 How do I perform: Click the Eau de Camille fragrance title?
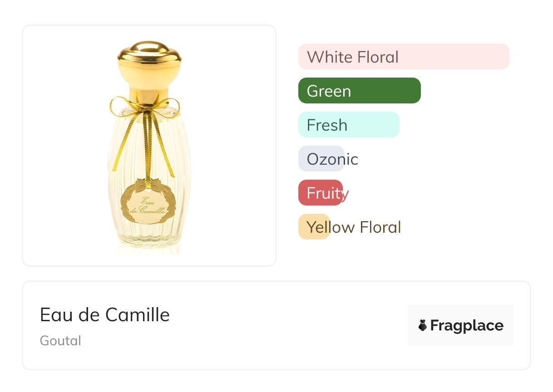(x=105, y=315)
